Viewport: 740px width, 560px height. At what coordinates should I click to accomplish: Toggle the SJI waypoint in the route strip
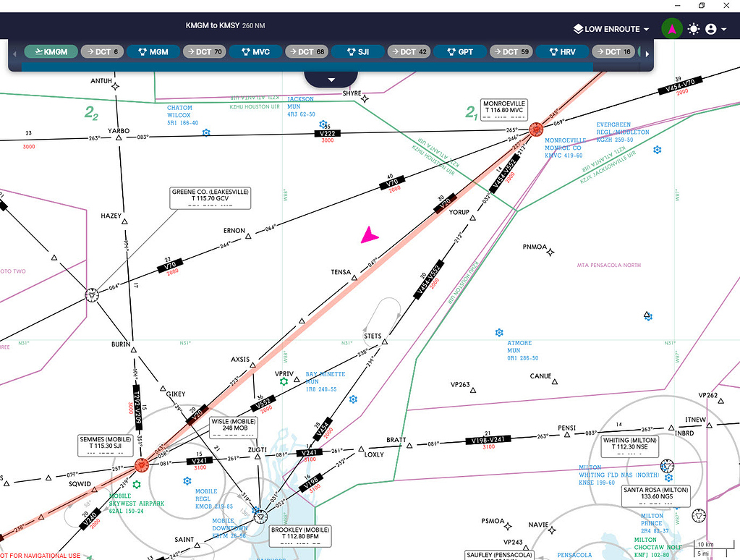(x=358, y=51)
